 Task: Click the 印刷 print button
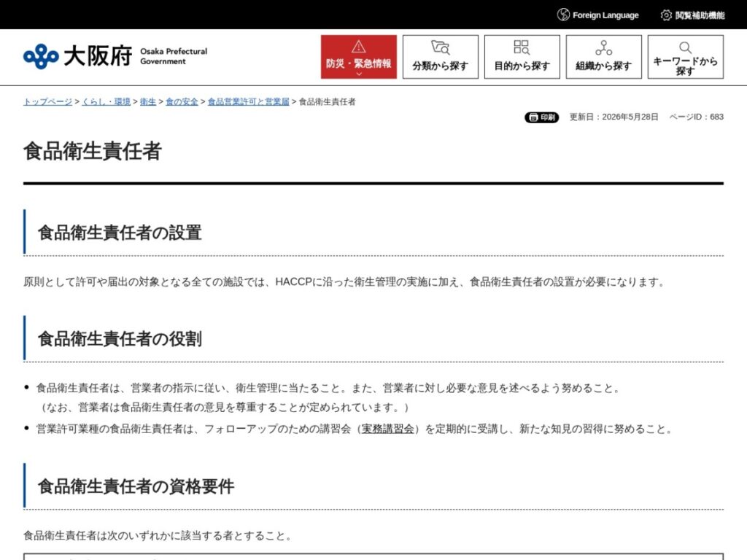(x=542, y=117)
